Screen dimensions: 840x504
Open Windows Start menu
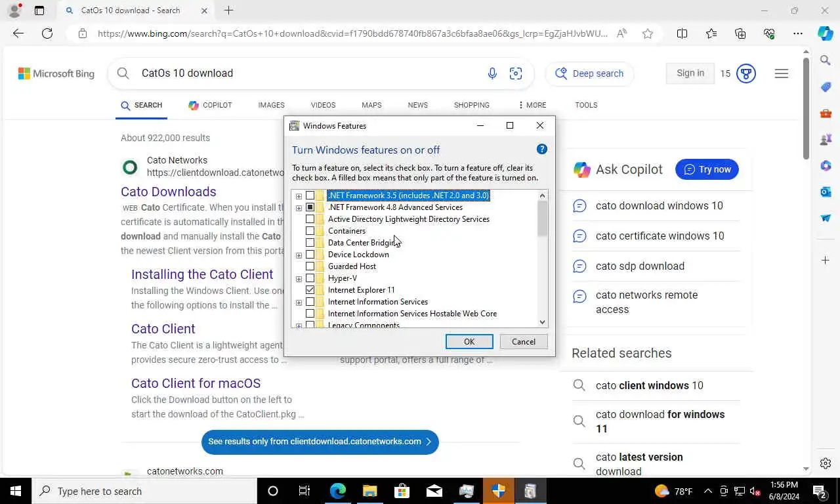pyautogui.click(x=15, y=491)
